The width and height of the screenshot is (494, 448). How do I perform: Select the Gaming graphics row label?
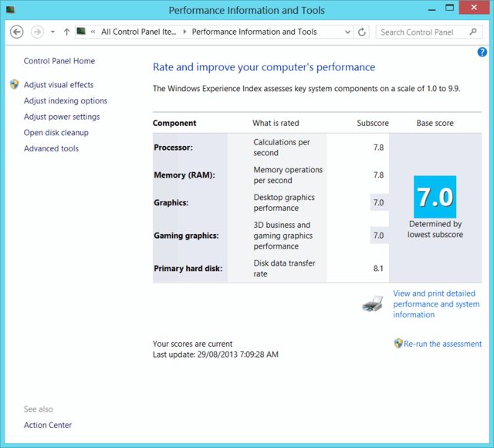click(x=186, y=236)
